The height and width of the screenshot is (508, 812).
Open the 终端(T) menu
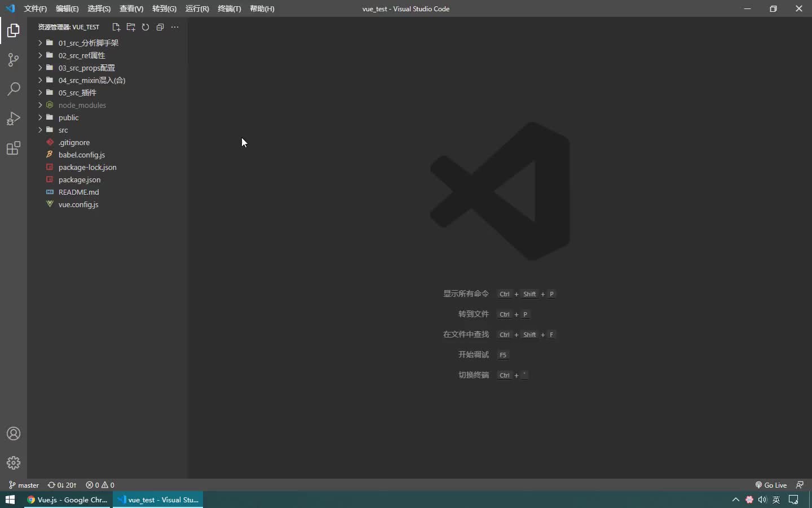tap(230, 8)
